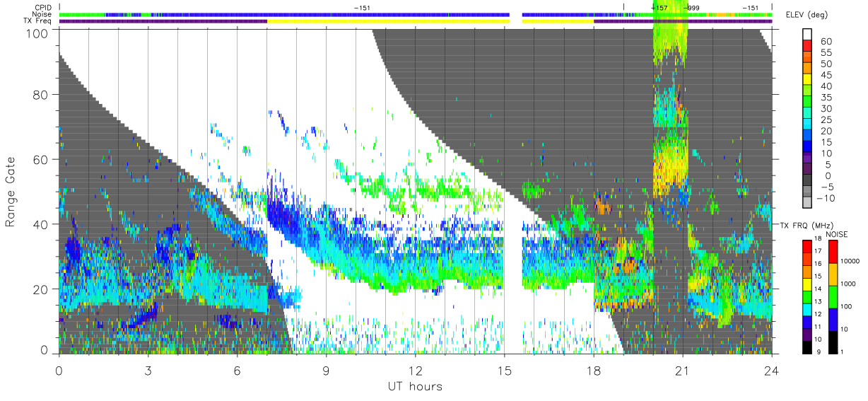Viewport: 868px width, 401px height.
Task: Click the 'CPID' label at the top left
Action: click(42, 8)
